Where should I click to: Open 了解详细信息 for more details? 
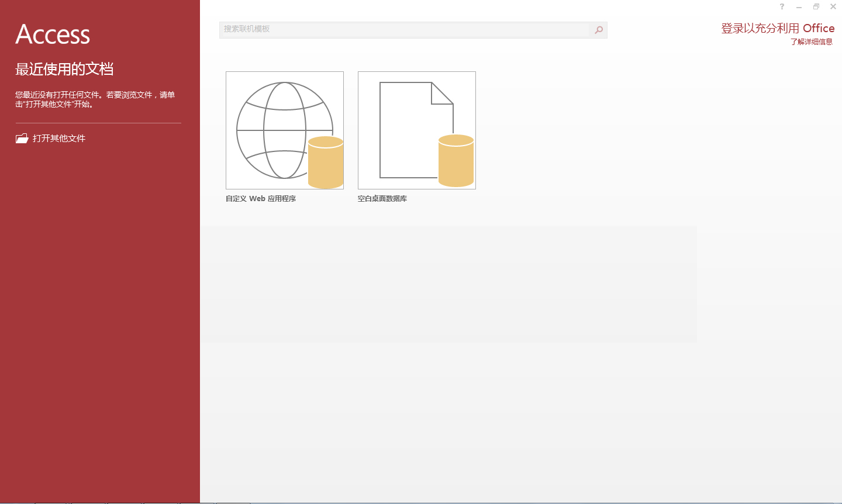(x=811, y=42)
